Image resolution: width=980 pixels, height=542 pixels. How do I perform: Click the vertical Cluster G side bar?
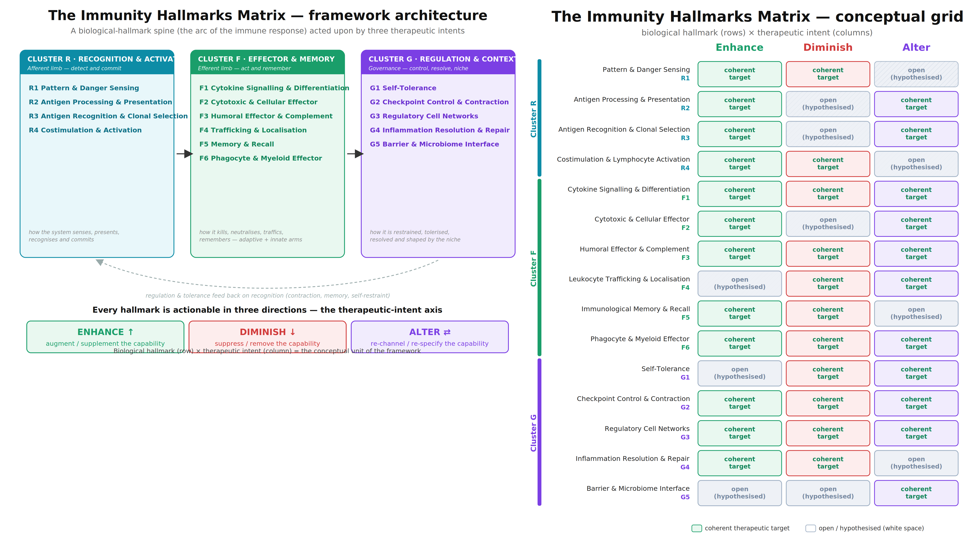(539, 432)
